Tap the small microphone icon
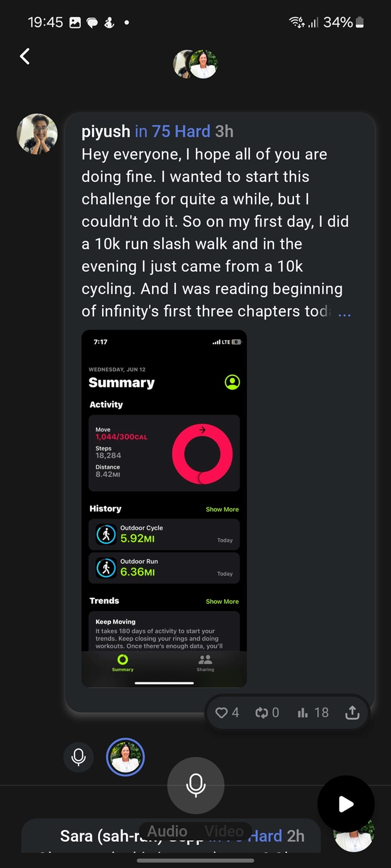This screenshot has width=391, height=868. [x=79, y=757]
